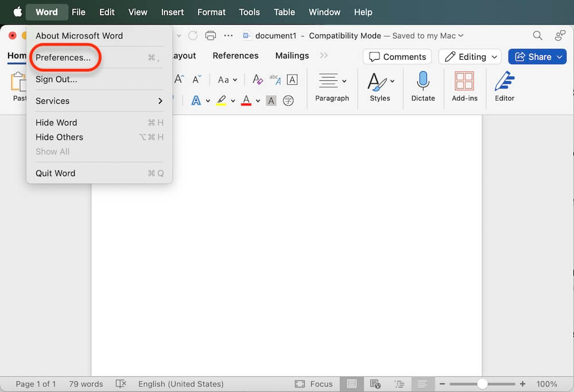Screen dimensions: 574x392
Task: Open the Tools menu
Action: [249, 11]
